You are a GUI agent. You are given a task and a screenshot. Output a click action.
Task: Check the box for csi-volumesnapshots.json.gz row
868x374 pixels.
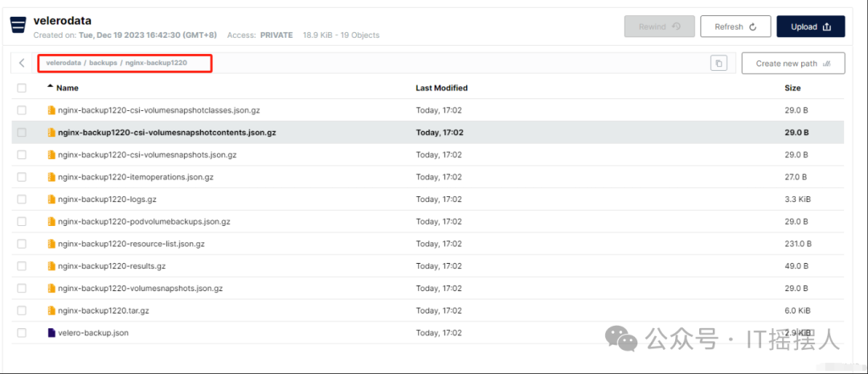point(22,154)
